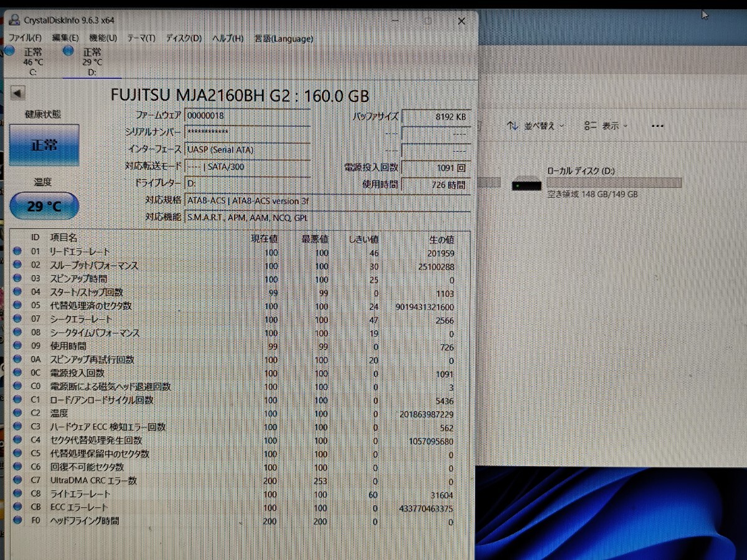747x560 pixels.
Task: Open the 機能(U) menu
Action: click(x=103, y=39)
